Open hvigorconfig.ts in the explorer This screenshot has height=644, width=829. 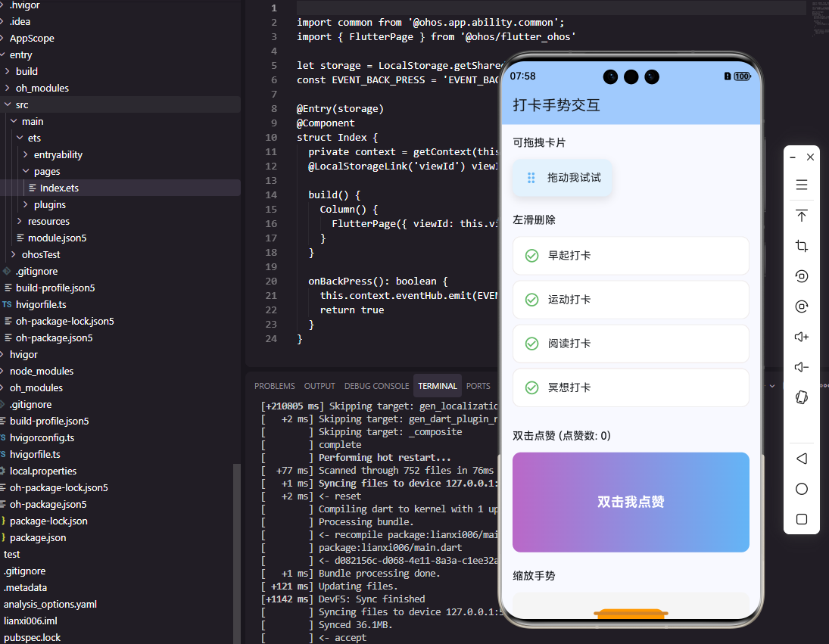(42, 438)
